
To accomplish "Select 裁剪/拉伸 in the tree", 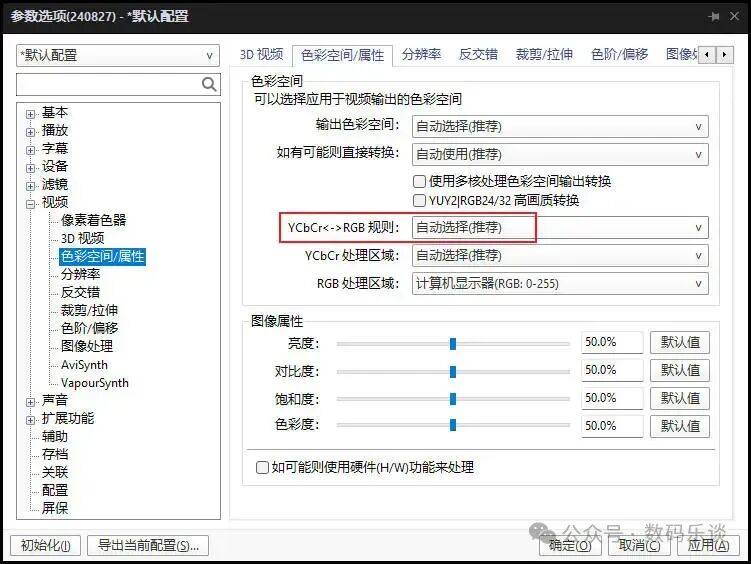I will pos(90,310).
